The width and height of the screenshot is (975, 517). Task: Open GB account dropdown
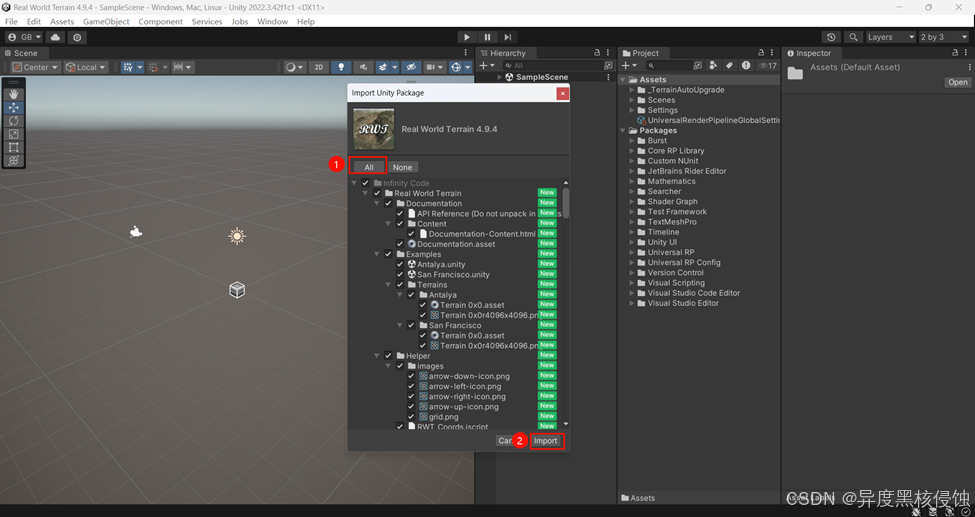pyautogui.click(x=24, y=37)
